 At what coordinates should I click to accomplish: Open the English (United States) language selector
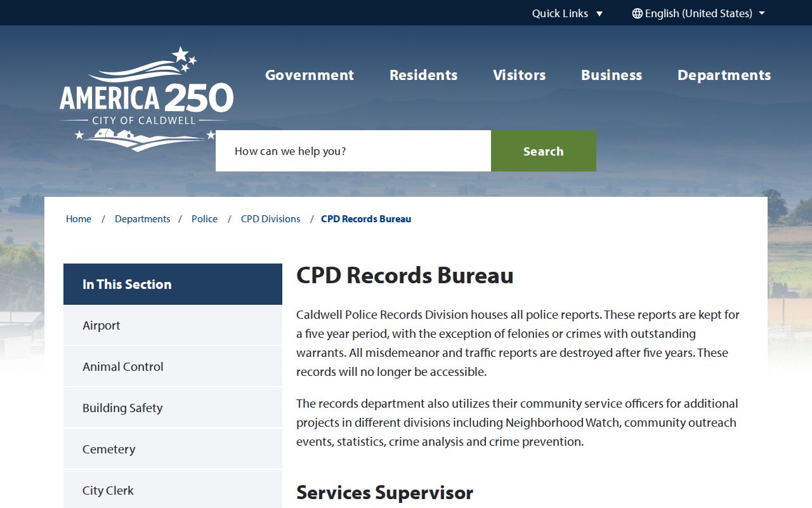tap(698, 13)
